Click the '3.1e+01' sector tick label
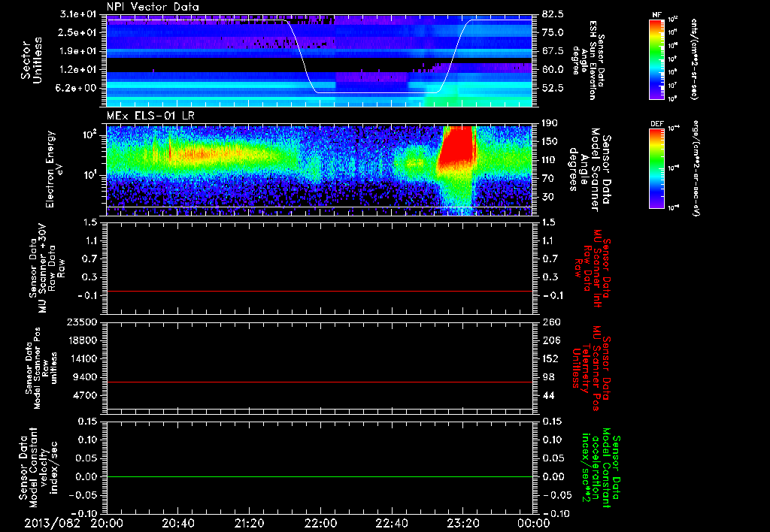770x532 pixels. 79,14
